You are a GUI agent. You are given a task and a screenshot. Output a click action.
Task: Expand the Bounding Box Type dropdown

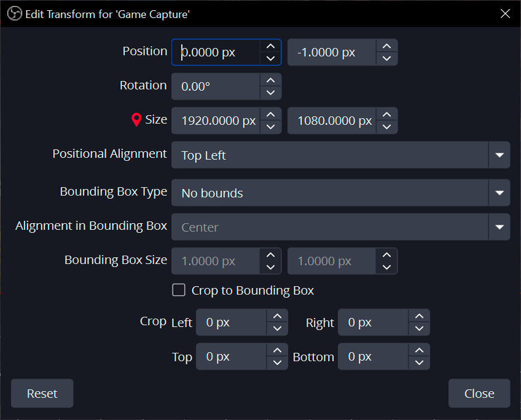coord(499,193)
